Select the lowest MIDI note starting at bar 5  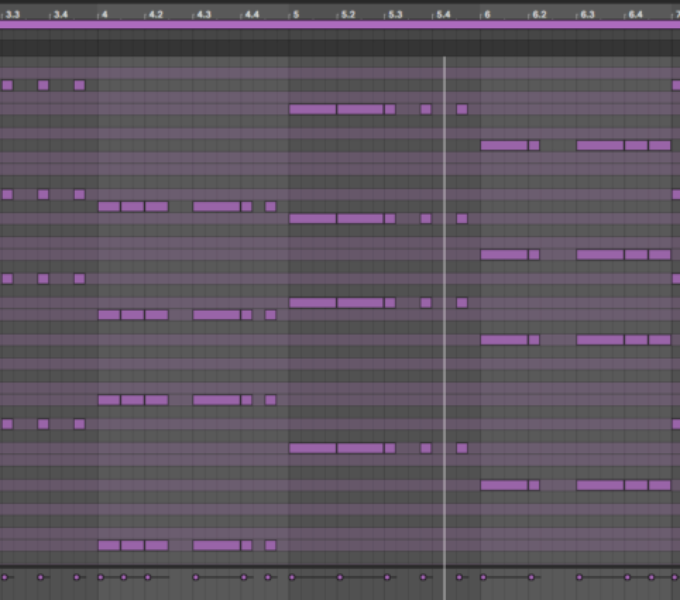click(313, 448)
